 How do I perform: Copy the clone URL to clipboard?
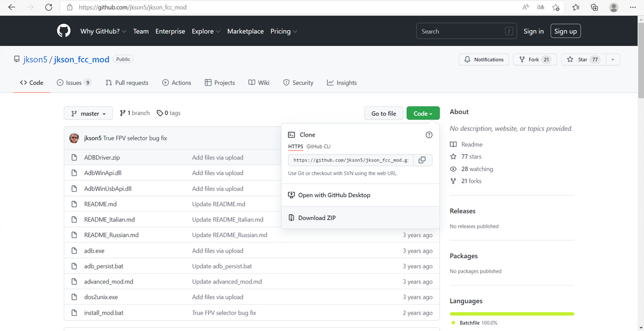click(422, 160)
